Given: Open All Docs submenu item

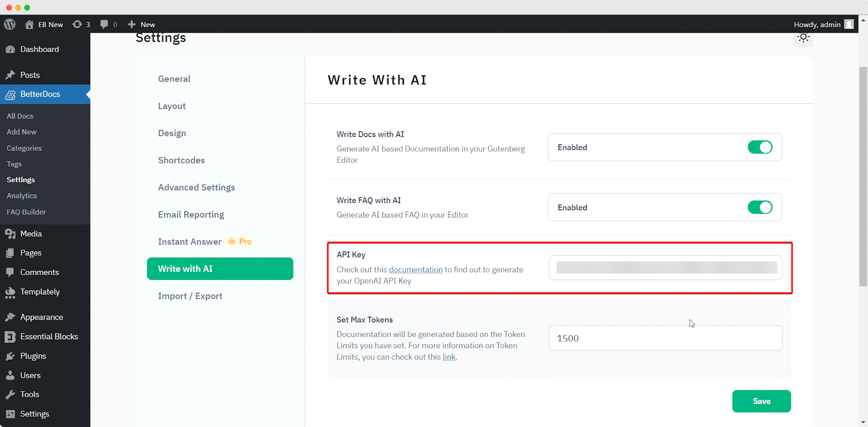Looking at the screenshot, I should [20, 116].
